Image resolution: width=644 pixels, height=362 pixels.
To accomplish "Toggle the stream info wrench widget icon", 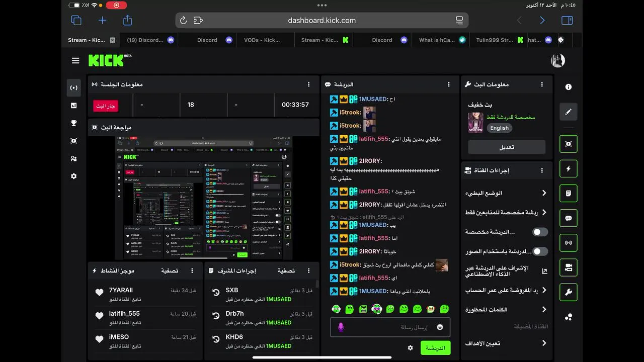I will tap(569, 292).
